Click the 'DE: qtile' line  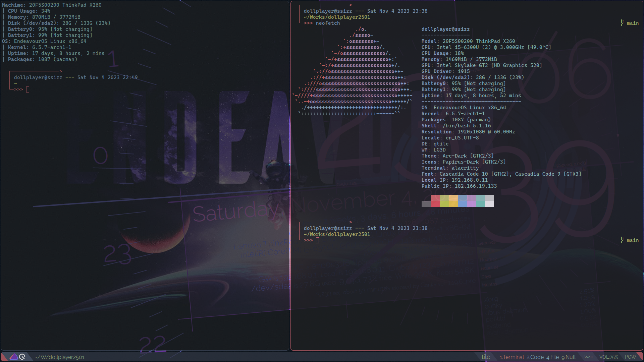435,144
